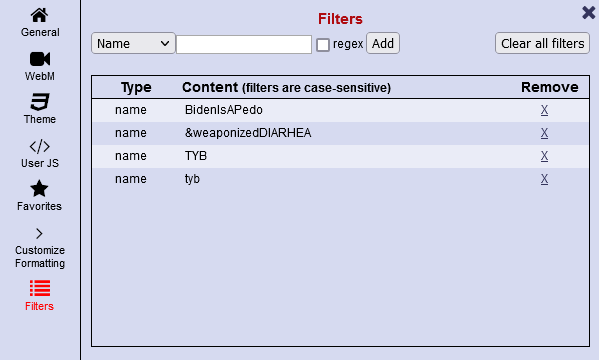The image size is (599, 360).
Task: Select the red Filters list icon
Action: click(40, 288)
